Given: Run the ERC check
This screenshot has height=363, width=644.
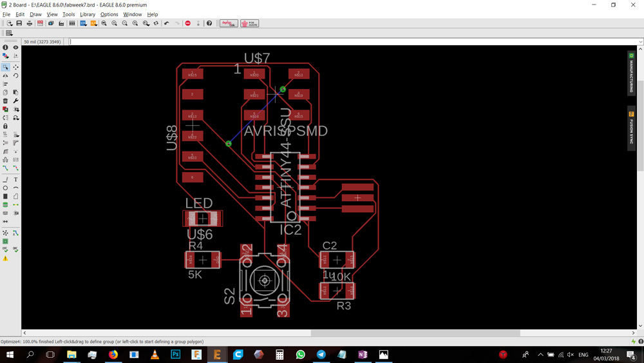Looking at the screenshot, I should pos(5,250).
